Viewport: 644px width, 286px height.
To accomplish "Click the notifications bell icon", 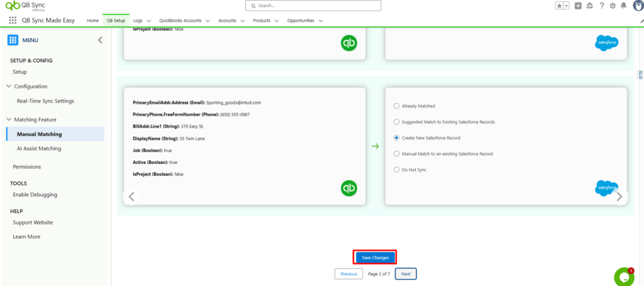I will point(623,6).
